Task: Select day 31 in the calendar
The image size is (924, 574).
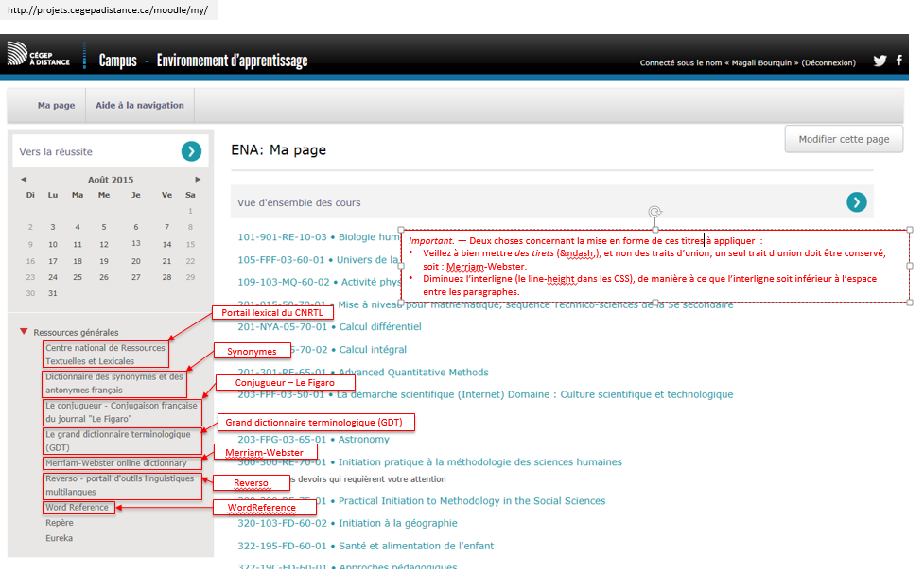Action: pos(52,293)
